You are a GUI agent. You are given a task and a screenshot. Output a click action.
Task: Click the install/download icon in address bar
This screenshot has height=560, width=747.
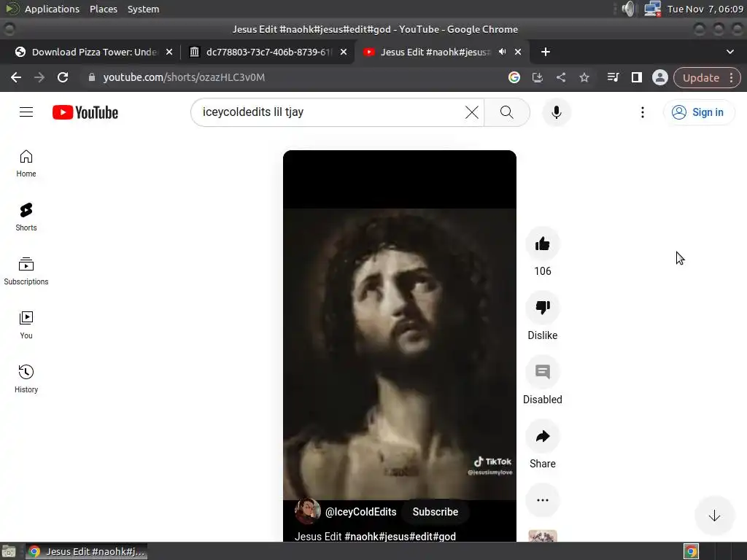point(538,77)
